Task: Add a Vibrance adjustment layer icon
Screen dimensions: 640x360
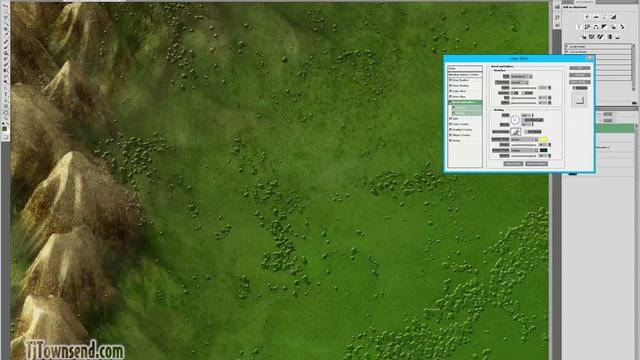Action: (x=579, y=27)
